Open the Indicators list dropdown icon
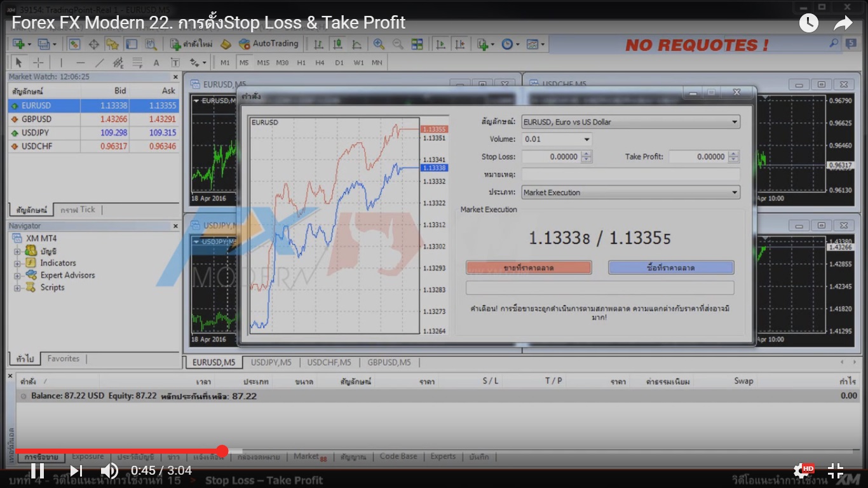The image size is (868, 488). coord(485,44)
